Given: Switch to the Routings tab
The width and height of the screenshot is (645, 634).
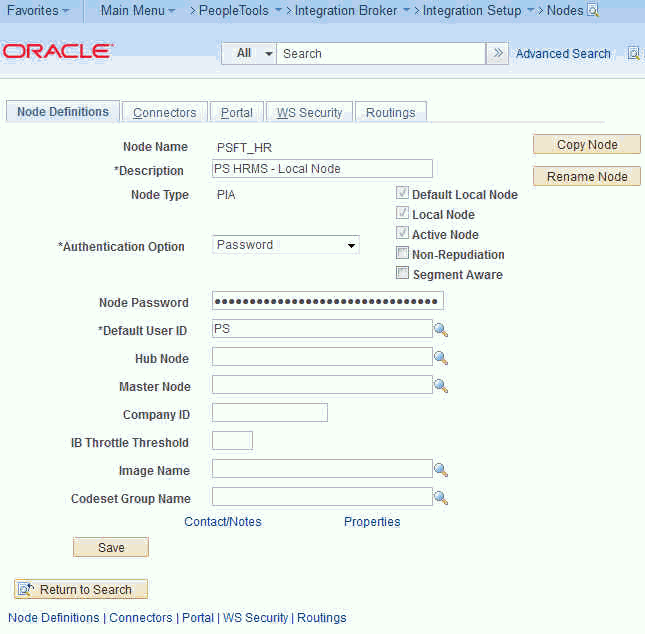Looking at the screenshot, I should (390, 112).
